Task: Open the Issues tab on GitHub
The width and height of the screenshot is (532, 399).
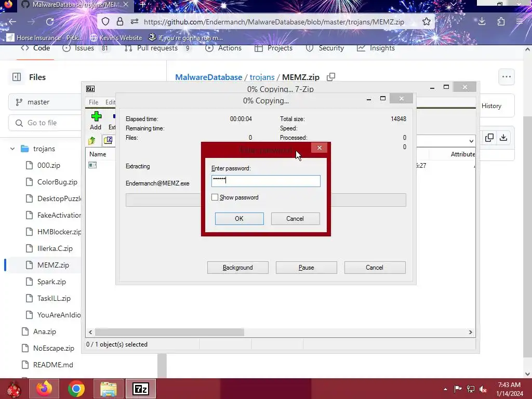Action: click(86, 48)
